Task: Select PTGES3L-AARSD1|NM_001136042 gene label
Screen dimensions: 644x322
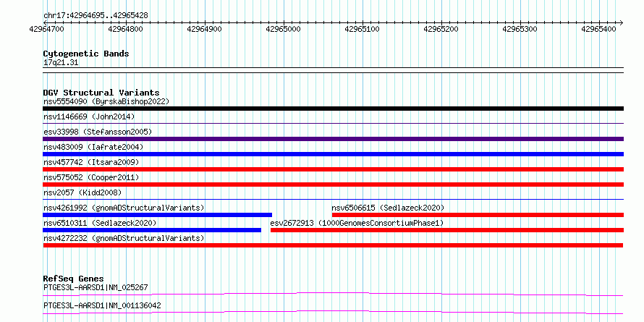Action: pyautogui.click(x=102, y=305)
